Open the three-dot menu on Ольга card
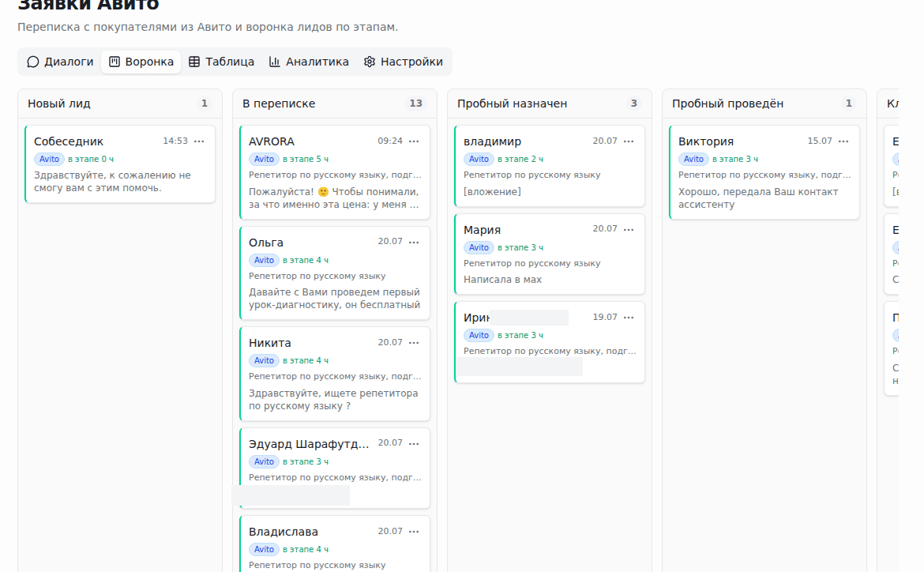 [x=415, y=242]
